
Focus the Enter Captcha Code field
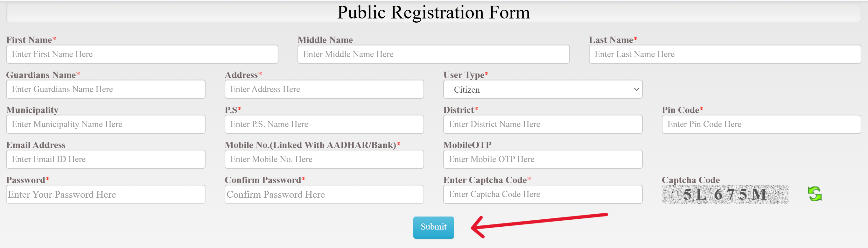[542, 194]
